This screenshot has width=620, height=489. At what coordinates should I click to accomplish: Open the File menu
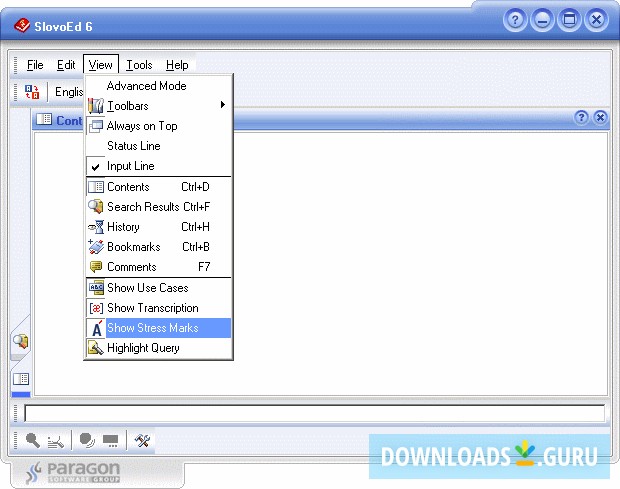click(35, 65)
